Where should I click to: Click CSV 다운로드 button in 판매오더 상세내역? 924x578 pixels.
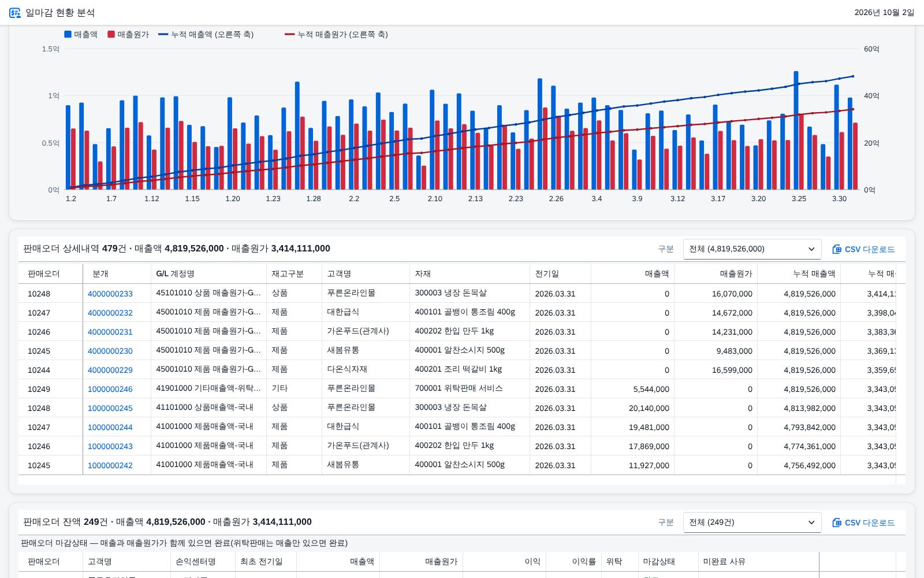(863, 249)
